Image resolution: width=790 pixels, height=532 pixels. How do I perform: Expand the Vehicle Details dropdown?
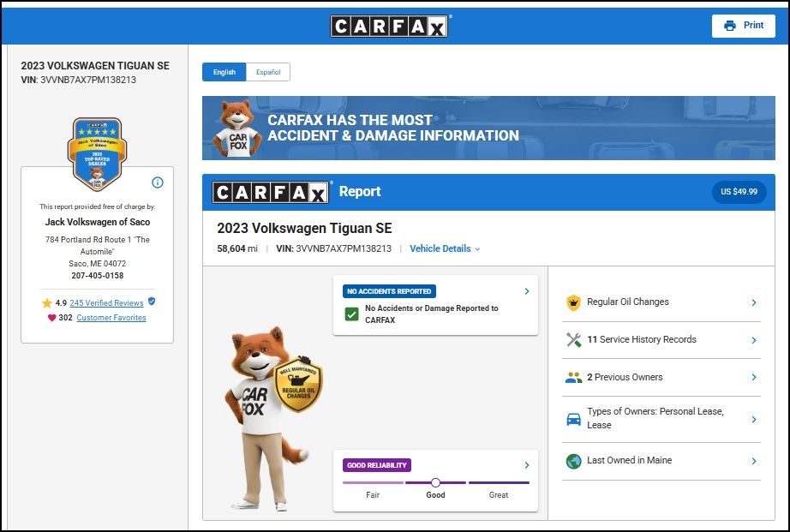[x=445, y=248]
